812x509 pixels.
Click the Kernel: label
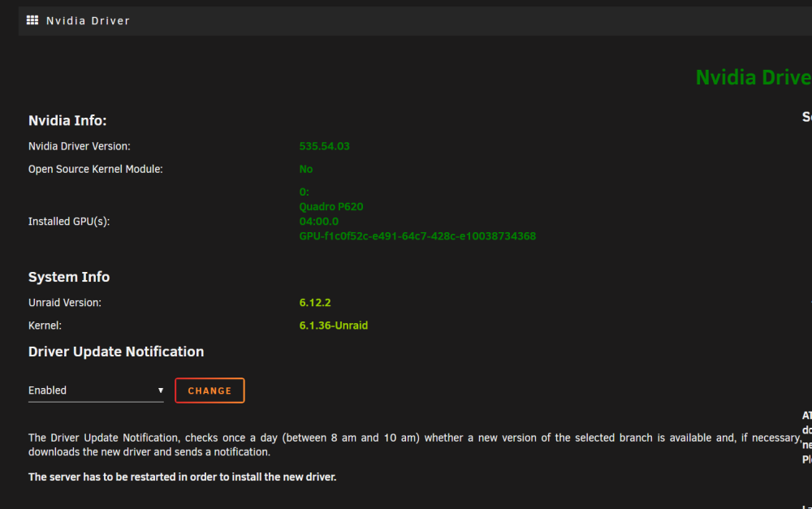tap(45, 326)
